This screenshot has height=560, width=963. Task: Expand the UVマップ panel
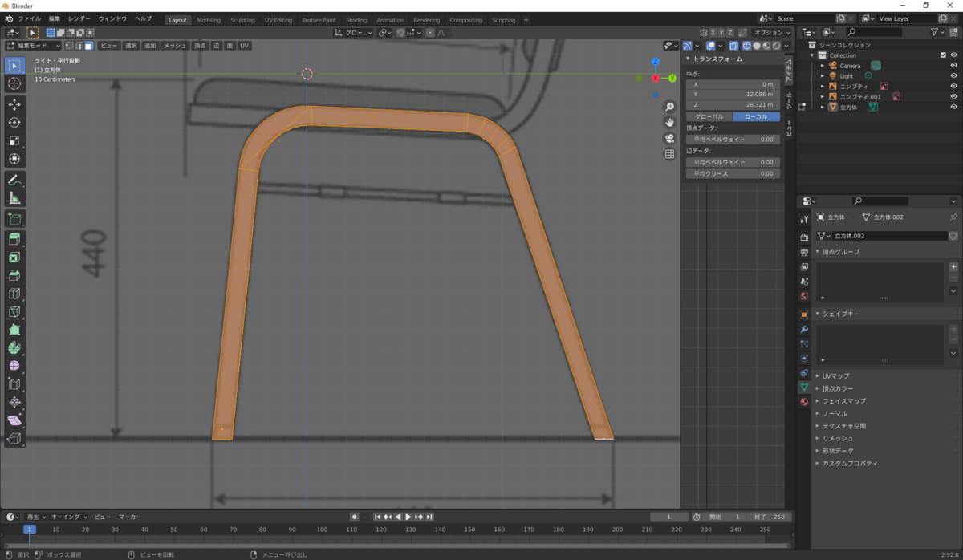tap(835, 375)
